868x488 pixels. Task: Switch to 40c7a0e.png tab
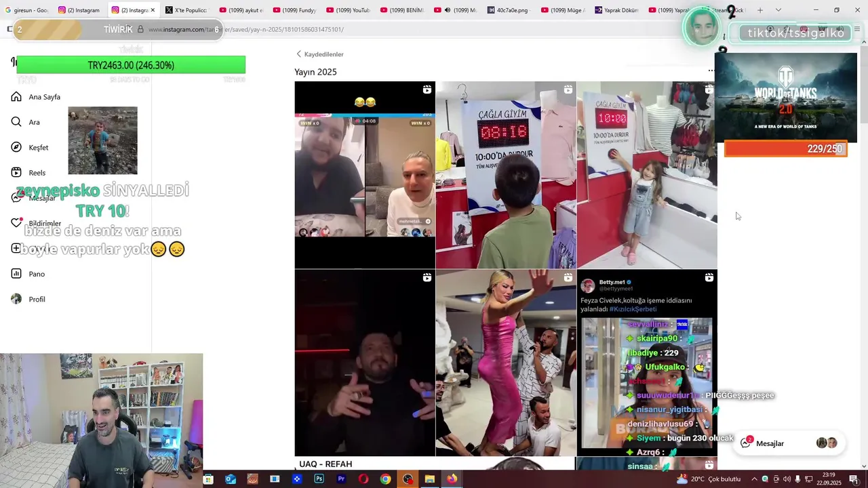coord(509,10)
